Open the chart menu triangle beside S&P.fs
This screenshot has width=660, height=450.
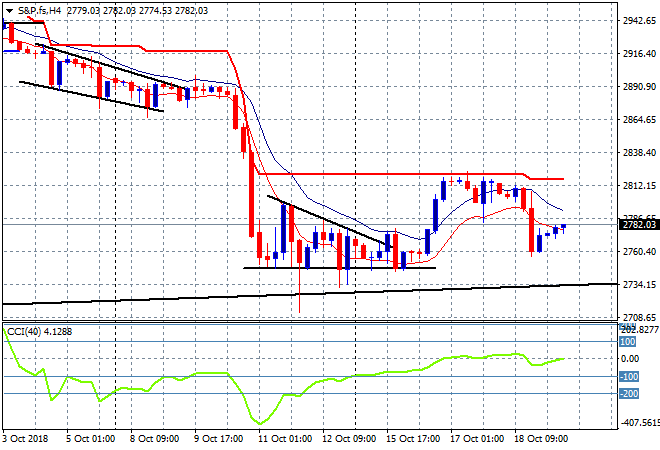pos(10,11)
